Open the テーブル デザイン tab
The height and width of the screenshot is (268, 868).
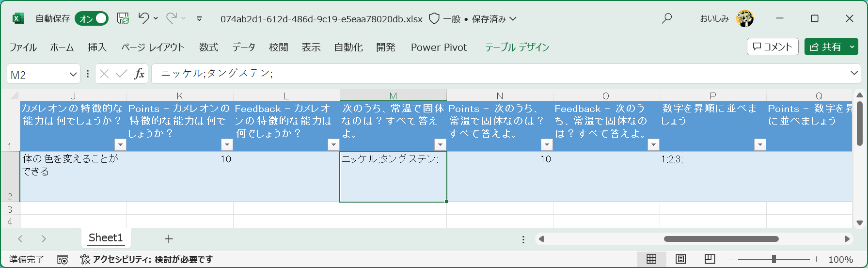517,47
